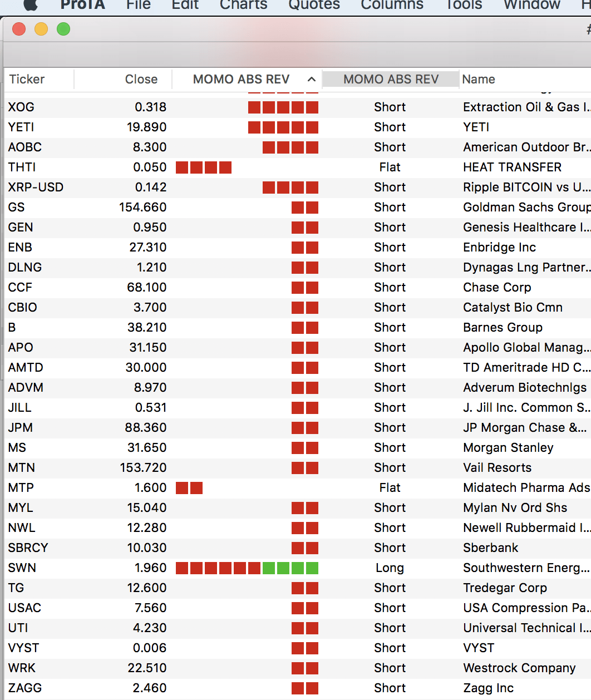The height and width of the screenshot is (700, 591).
Task: Open the Columns menu
Action: coord(392,4)
